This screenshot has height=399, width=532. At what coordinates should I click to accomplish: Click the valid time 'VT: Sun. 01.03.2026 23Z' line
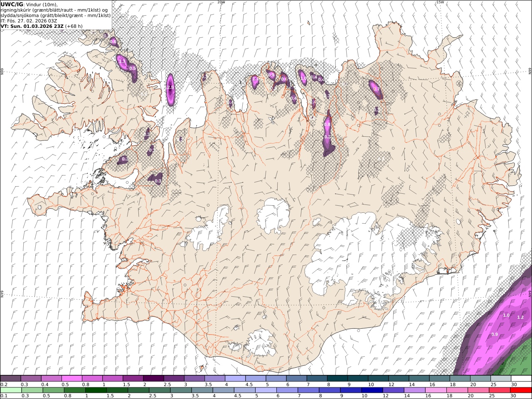[x=42, y=26]
